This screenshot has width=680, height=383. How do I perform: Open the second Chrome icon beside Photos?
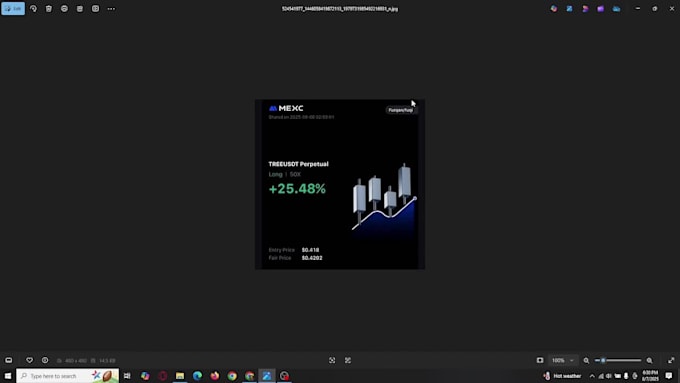[249, 376]
